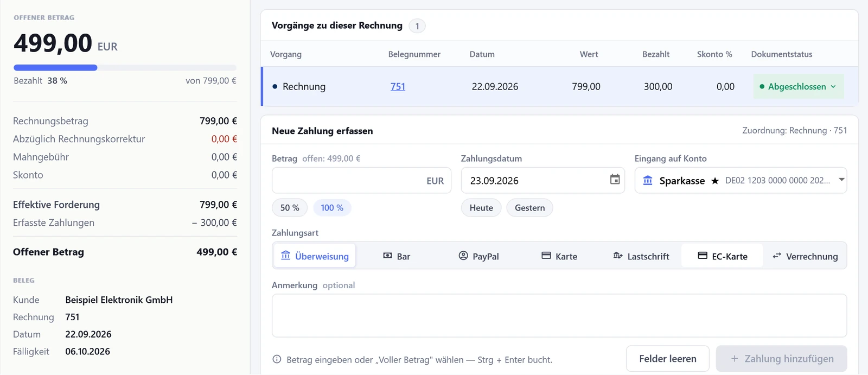Click into the Anmerkung text area
This screenshot has width=868, height=375.
pos(559,315)
